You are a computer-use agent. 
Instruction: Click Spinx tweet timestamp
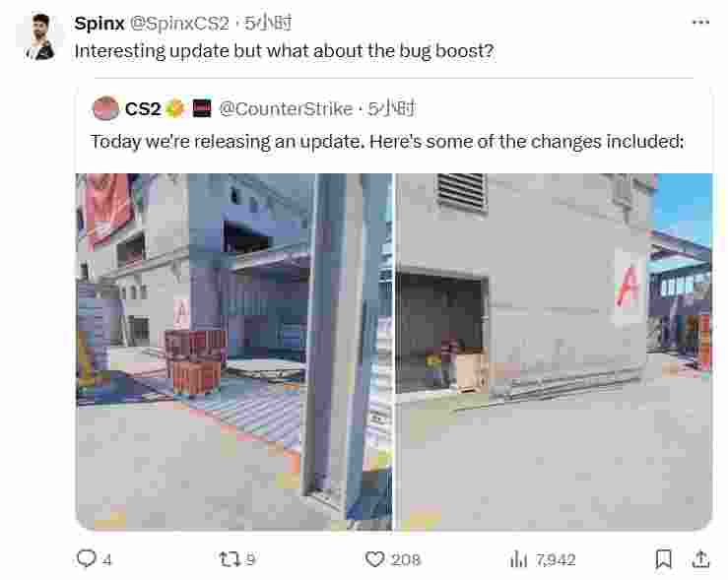pyautogui.click(x=268, y=24)
